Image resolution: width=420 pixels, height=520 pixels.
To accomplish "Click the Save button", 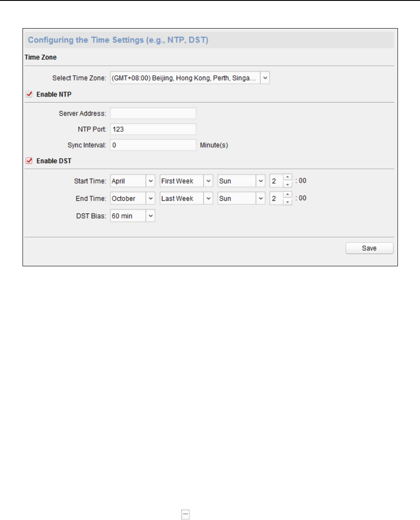I will coord(369,248).
